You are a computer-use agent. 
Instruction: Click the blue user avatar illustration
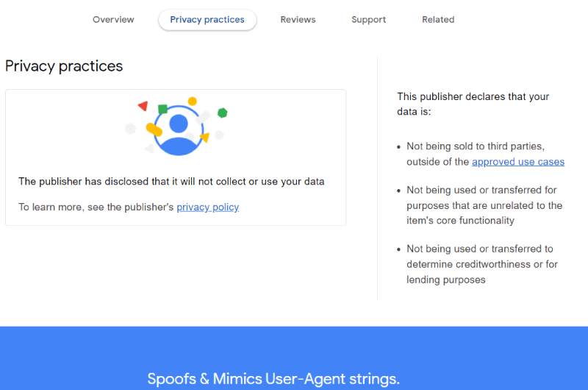(179, 130)
